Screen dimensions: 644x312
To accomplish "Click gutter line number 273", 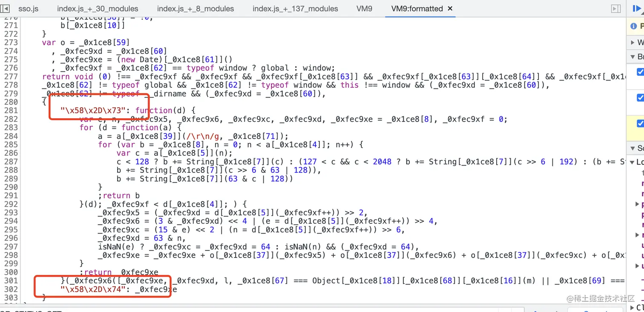I will click(x=11, y=43).
